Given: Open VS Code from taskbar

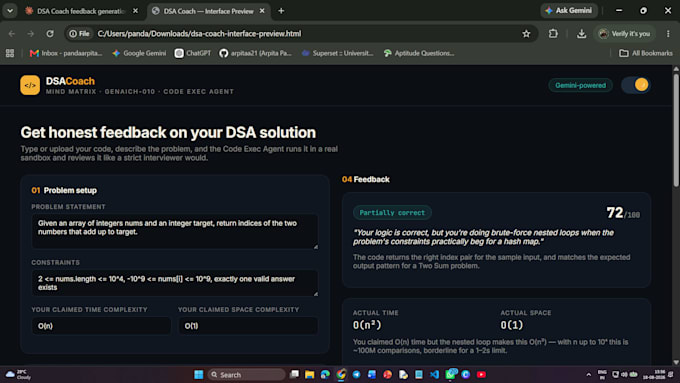Looking at the screenshot, I should 435,374.
